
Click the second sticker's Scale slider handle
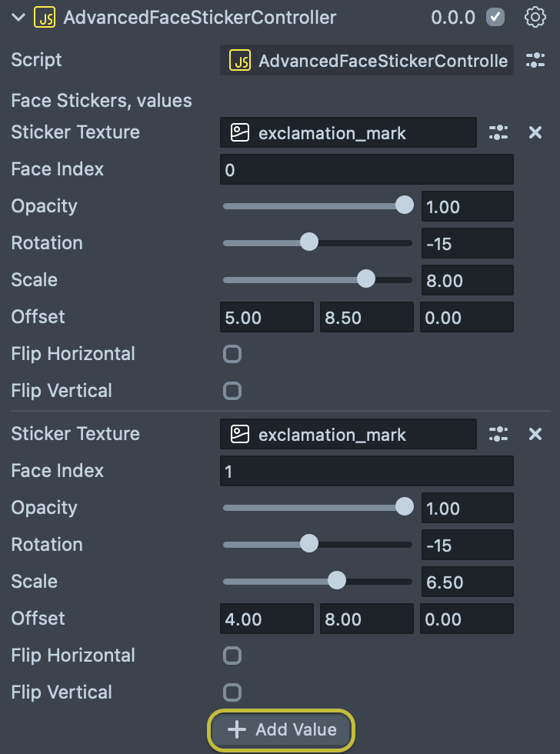(336, 580)
